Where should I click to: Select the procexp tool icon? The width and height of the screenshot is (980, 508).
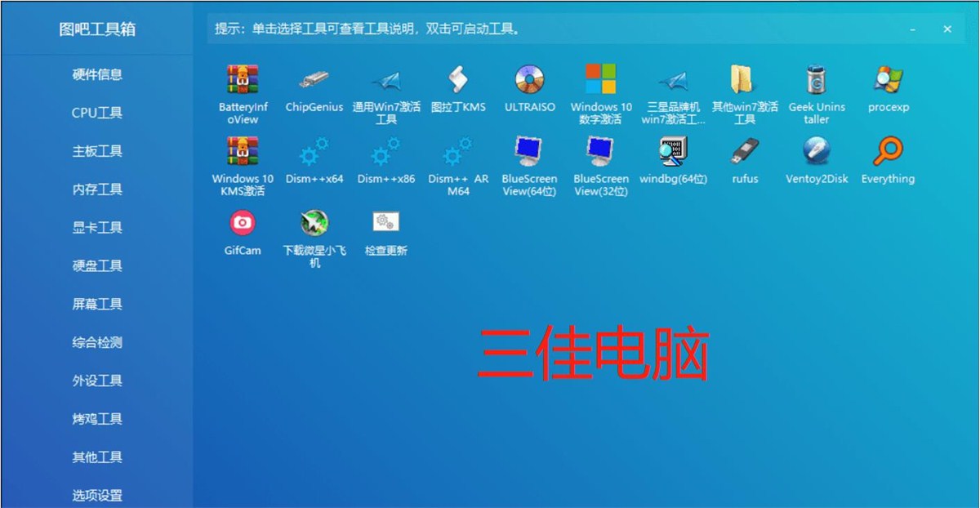pos(888,79)
